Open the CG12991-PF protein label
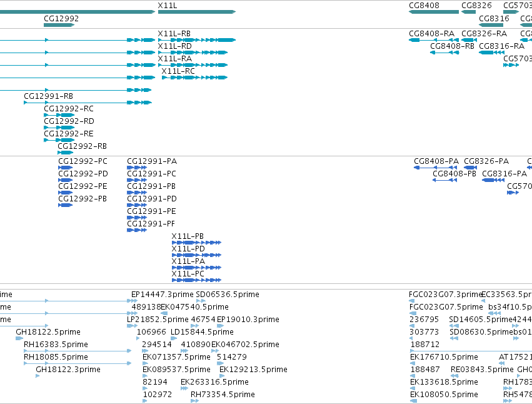The height and width of the screenshot is (404, 532). (151, 224)
